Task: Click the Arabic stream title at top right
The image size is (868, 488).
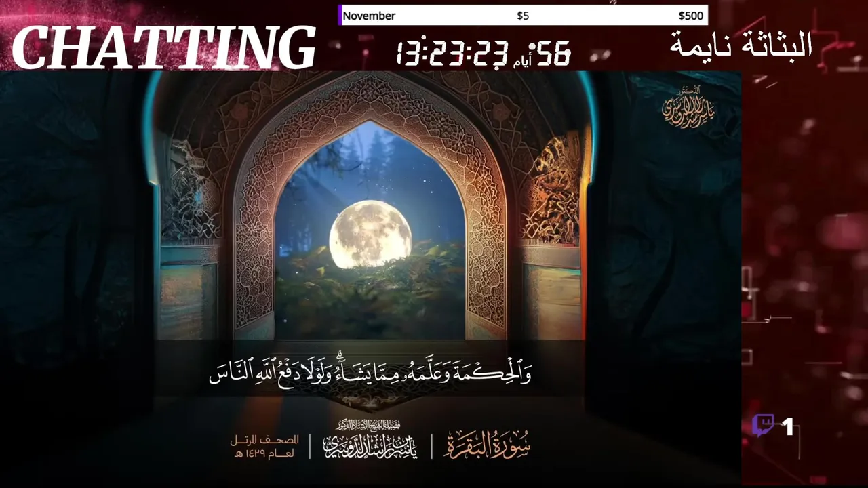Action: 741,44
